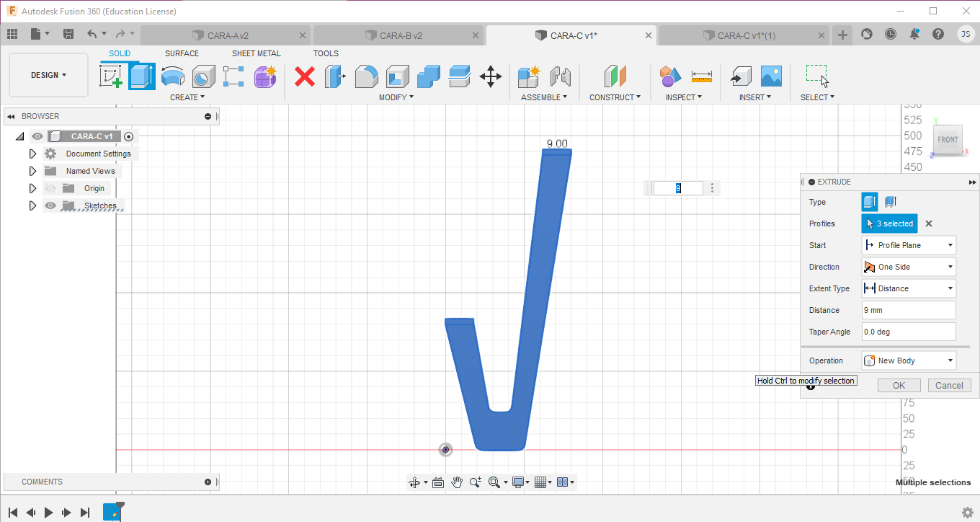
Task: Open the timeline settings gear
Action: pos(968,513)
